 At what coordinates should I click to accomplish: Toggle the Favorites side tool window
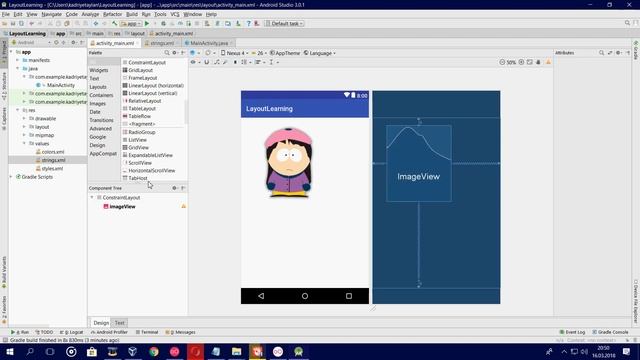pyautogui.click(x=4, y=310)
